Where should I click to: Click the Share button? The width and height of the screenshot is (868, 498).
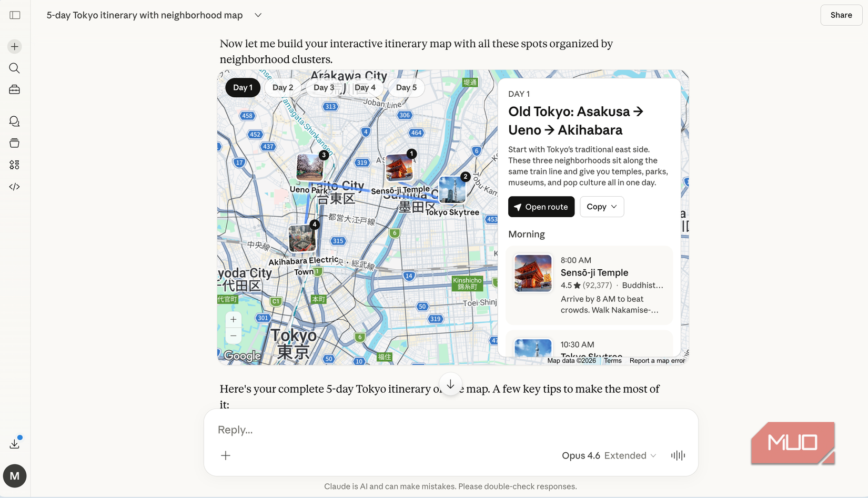point(840,15)
